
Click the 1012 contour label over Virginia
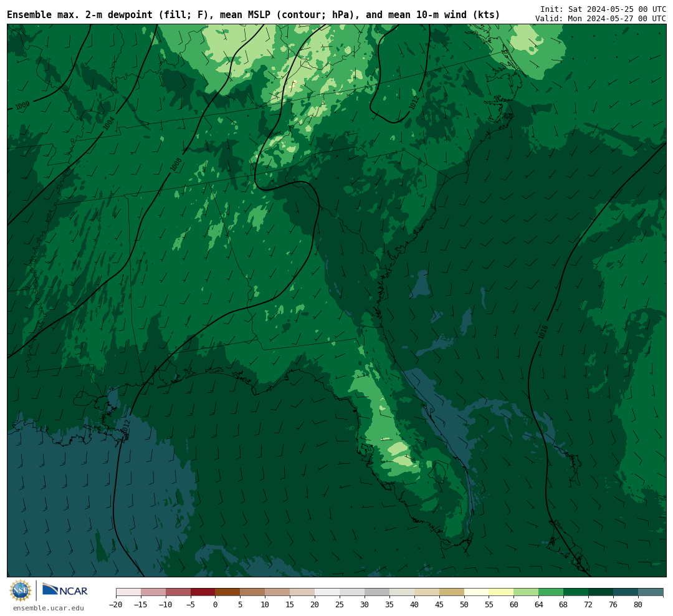click(414, 103)
